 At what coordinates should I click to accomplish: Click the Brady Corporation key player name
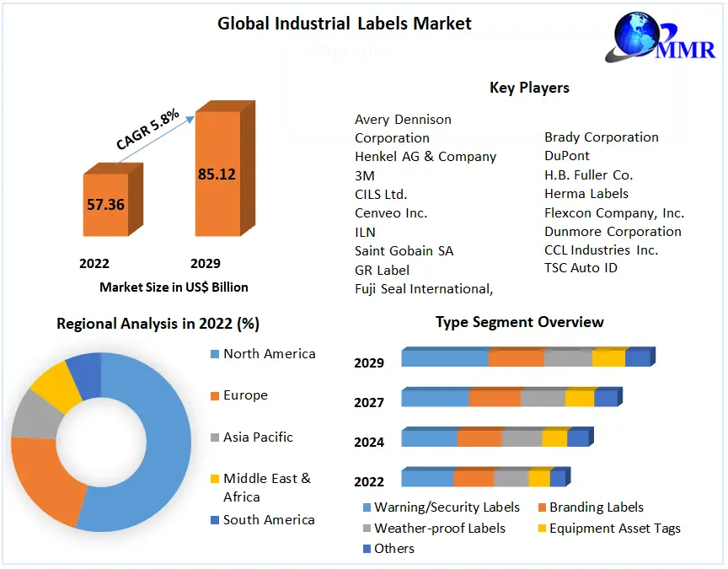pyautogui.click(x=601, y=137)
